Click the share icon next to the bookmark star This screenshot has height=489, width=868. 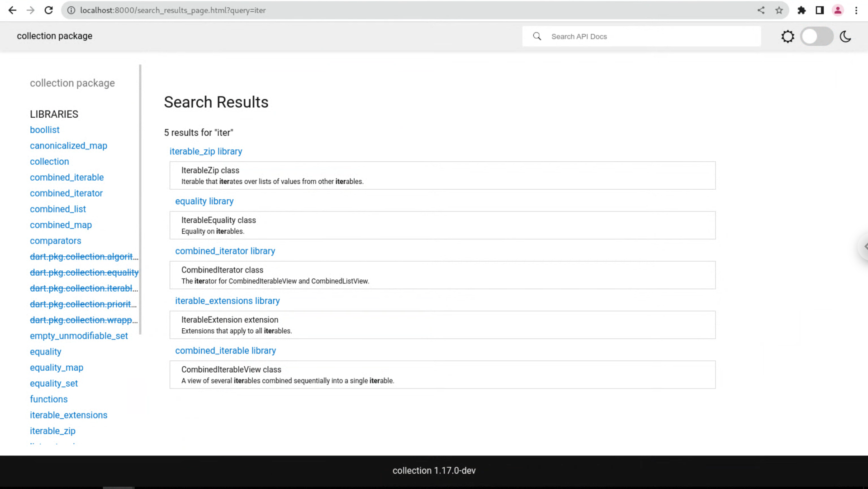761,10
